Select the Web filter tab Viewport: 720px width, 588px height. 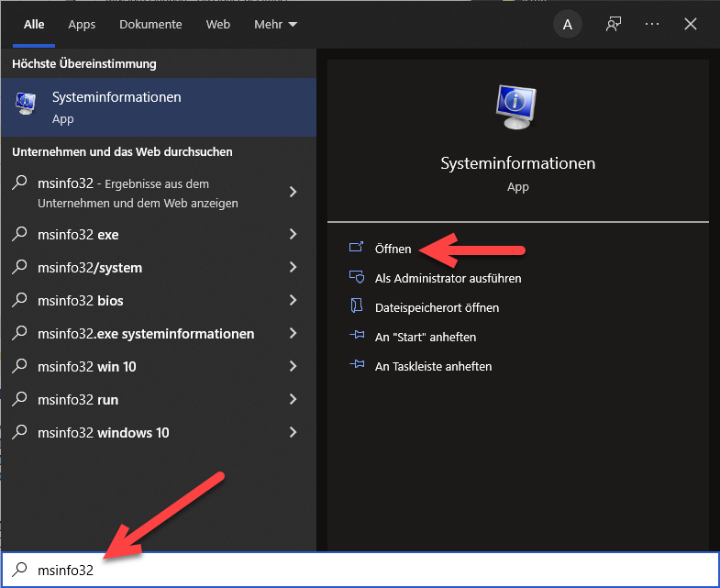click(x=218, y=25)
